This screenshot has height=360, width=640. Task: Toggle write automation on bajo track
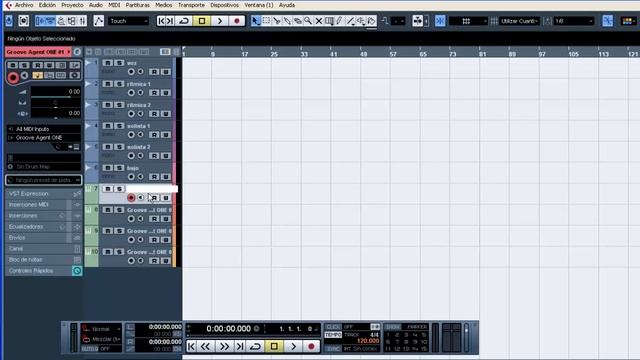(166, 177)
